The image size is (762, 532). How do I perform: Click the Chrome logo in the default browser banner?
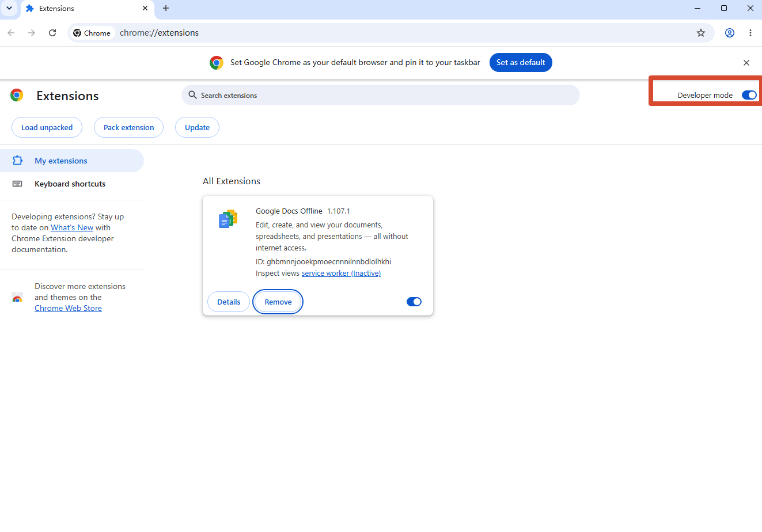(217, 63)
